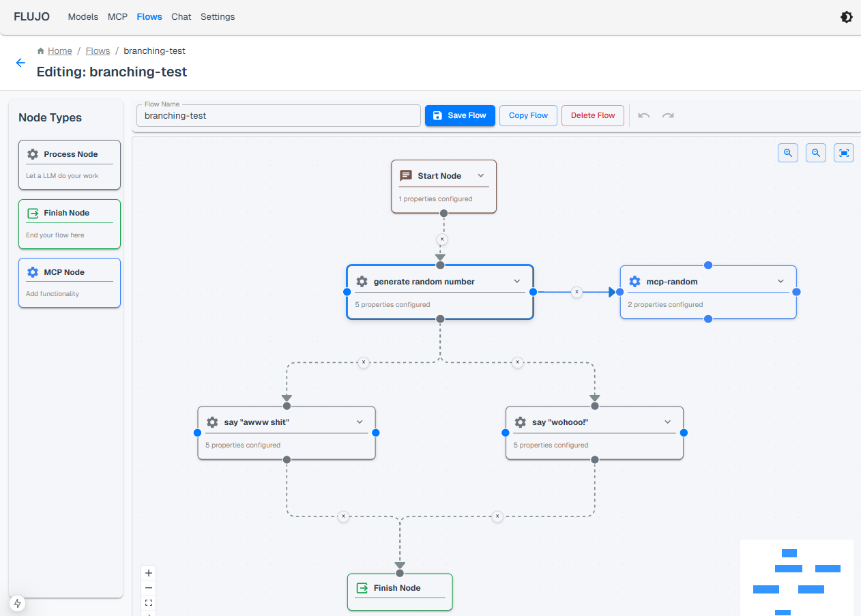Expand the generate random number node
This screenshot has width=861, height=616.
(517, 281)
